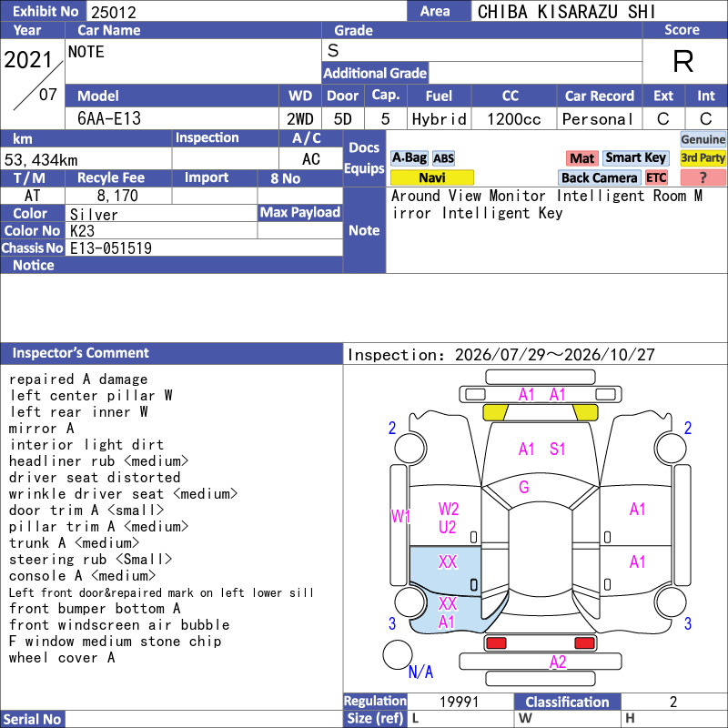Click the AT transmission value
Image resolution: width=728 pixels, height=728 pixels.
[x=33, y=196]
